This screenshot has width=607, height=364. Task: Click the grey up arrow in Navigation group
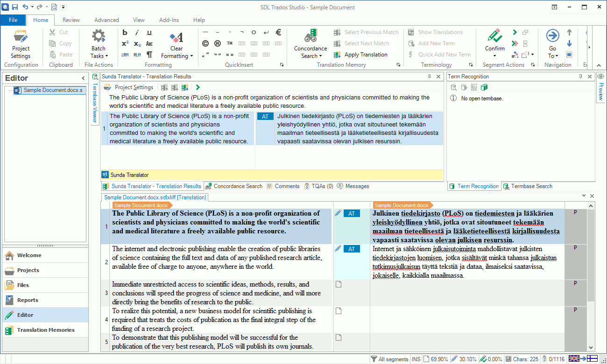(569, 32)
